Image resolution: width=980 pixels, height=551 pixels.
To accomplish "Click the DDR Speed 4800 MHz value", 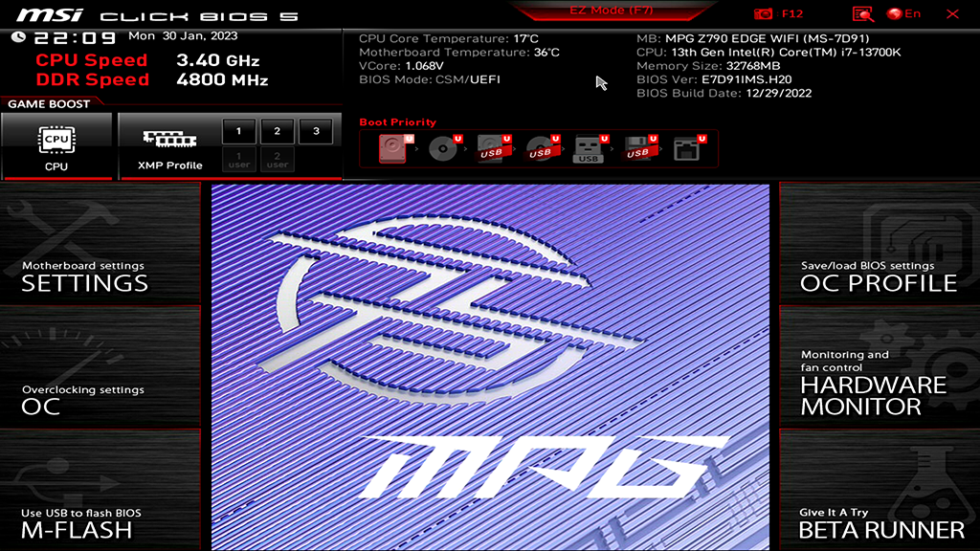I will coord(222,80).
